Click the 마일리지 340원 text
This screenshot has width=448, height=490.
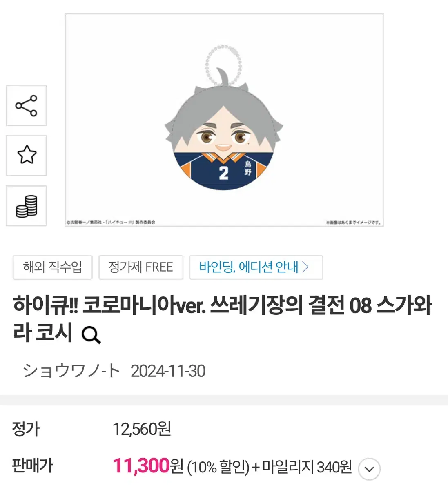[307, 466]
